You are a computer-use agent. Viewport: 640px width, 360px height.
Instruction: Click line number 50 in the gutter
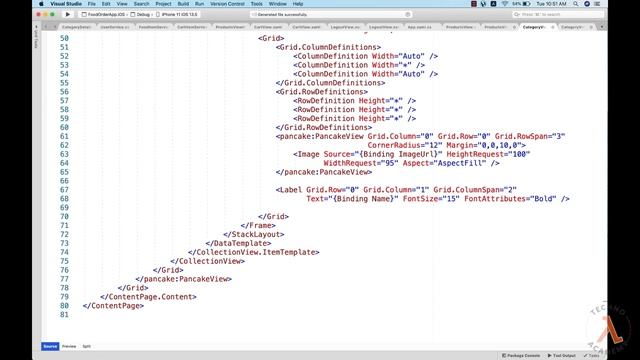tap(64, 38)
